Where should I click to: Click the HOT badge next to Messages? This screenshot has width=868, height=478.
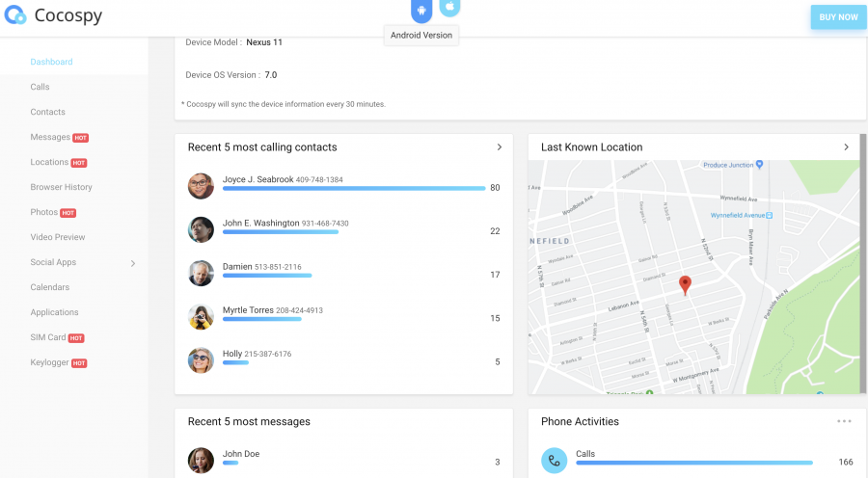(81, 138)
